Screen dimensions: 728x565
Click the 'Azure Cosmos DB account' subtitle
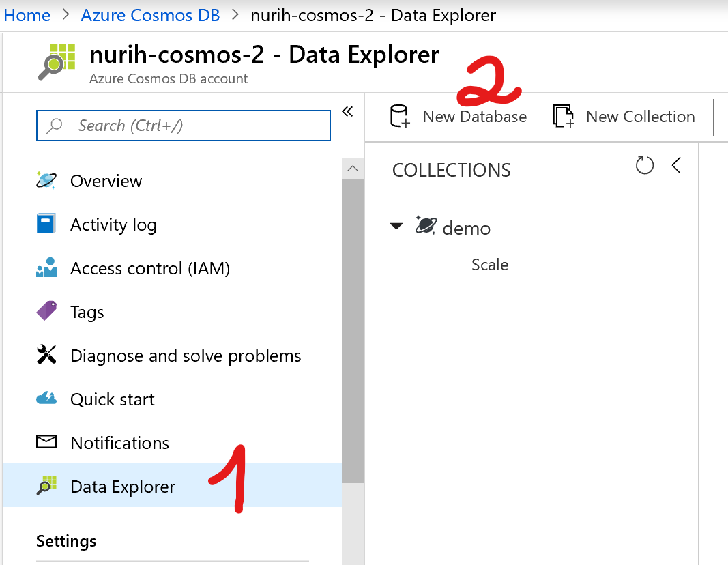coord(169,79)
